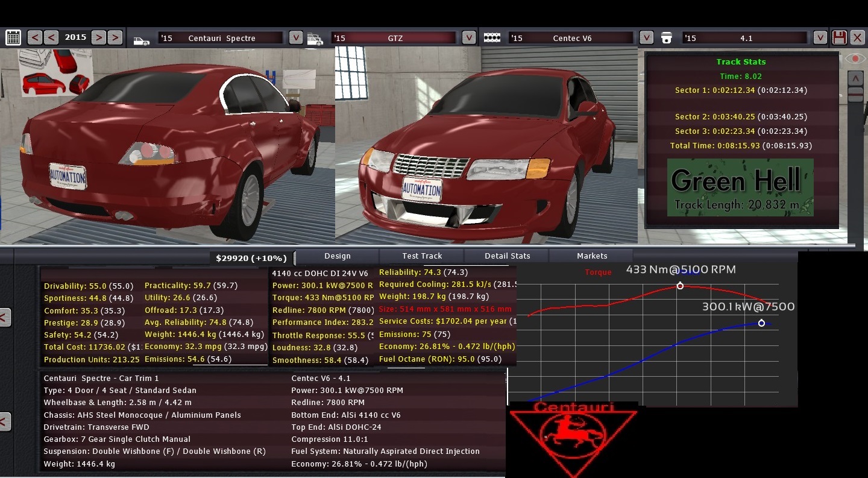868x478 pixels.
Task: Click the red Size: 514 mm warning line
Action: [x=445, y=309]
